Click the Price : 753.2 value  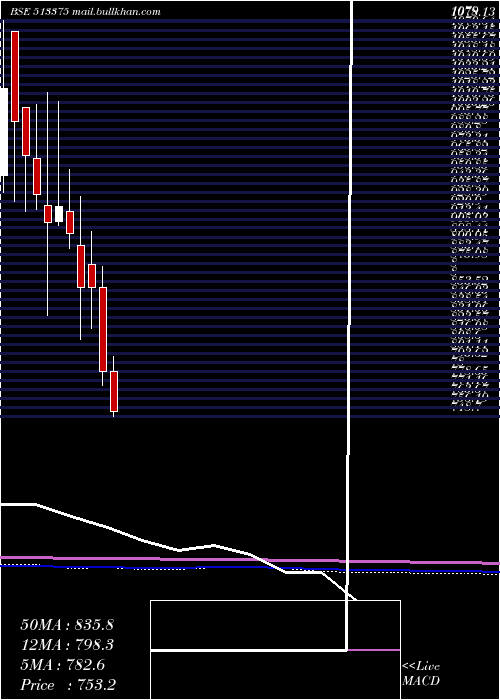coord(68,685)
